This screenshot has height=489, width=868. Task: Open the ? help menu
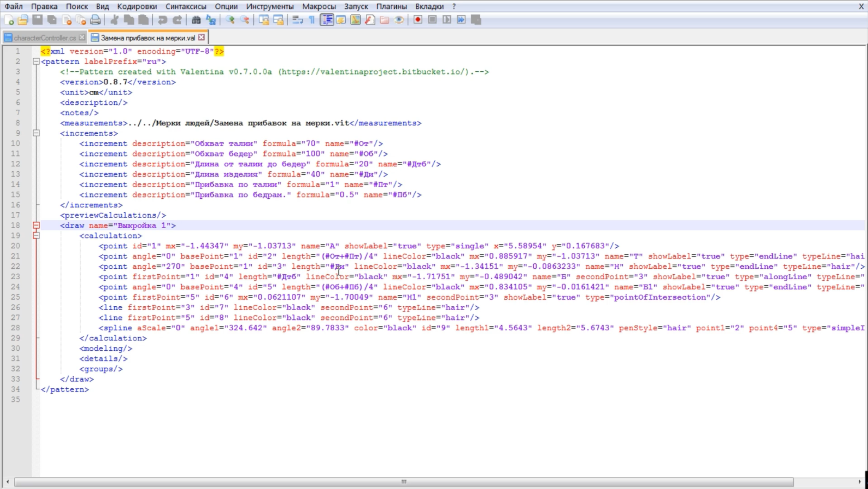pyautogui.click(x=454, y=6)
